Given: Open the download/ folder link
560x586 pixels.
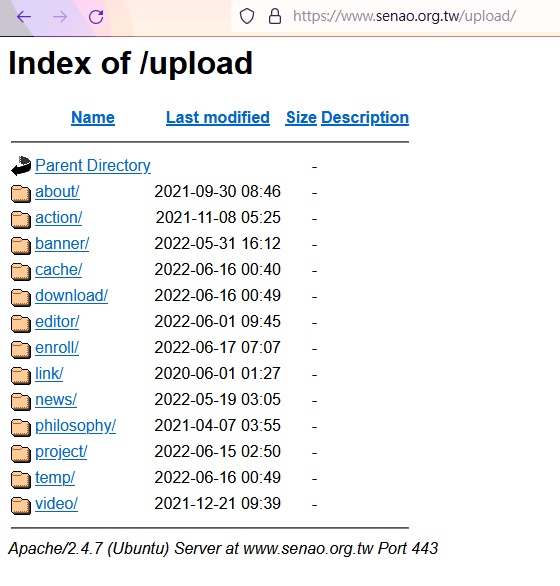Looking at the screenshot, I should (x=71, y=295).
